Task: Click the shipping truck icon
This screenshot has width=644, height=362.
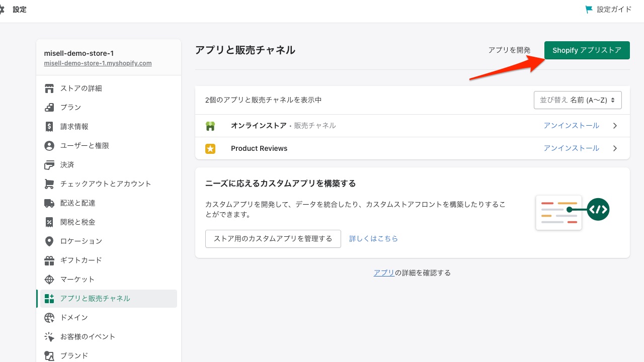Action: tap(49, 203)
